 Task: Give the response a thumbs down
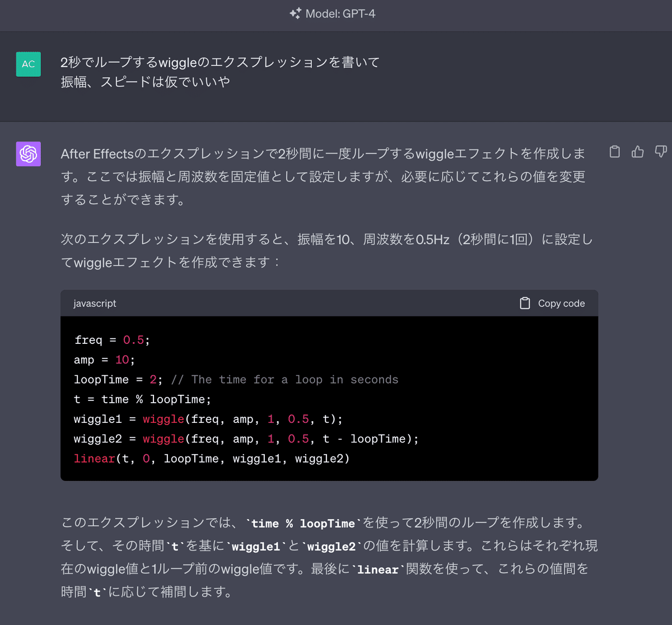pos(661,152)
